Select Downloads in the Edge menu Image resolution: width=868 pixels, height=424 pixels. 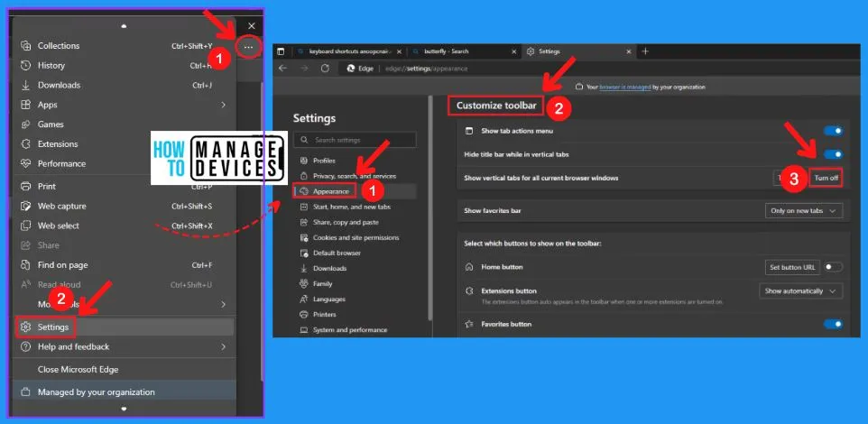(x=123, y=85)
